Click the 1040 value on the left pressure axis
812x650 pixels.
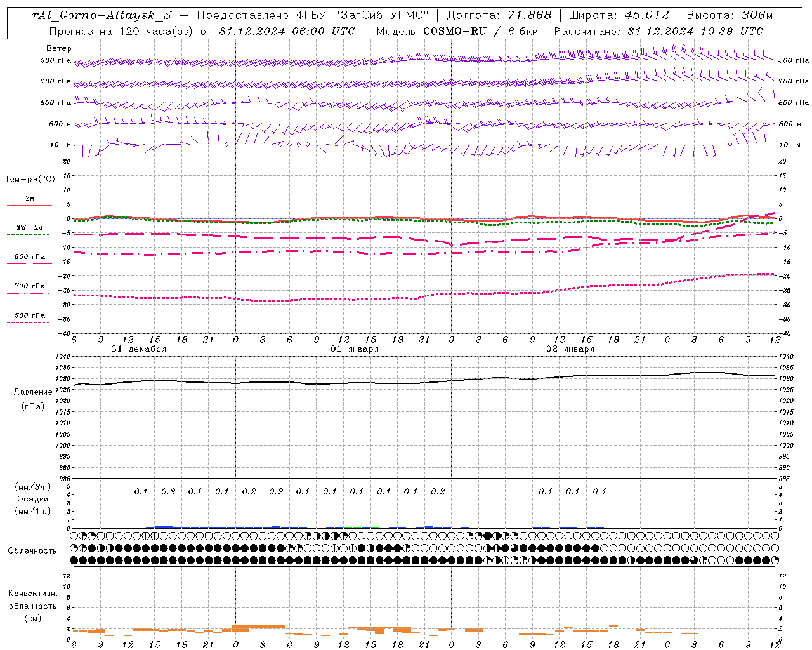tap(64, 357)
